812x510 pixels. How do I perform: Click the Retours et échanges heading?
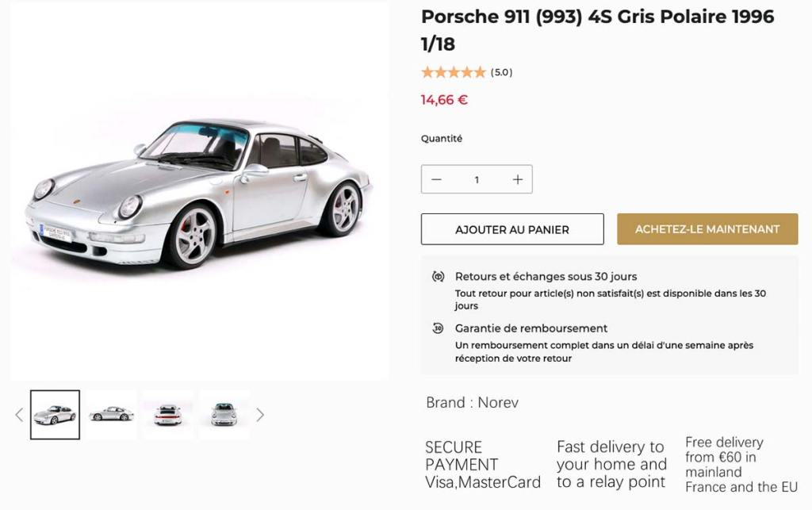point(546,277)
